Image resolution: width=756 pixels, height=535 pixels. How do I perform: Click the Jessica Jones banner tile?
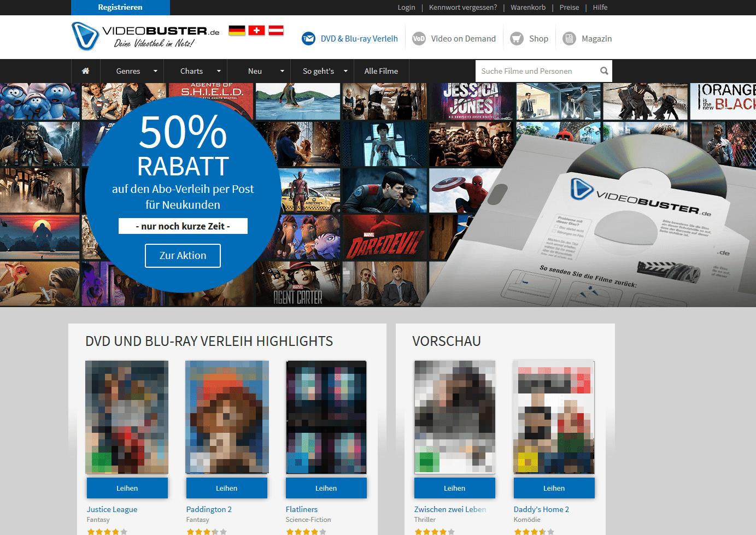point(471,101)
